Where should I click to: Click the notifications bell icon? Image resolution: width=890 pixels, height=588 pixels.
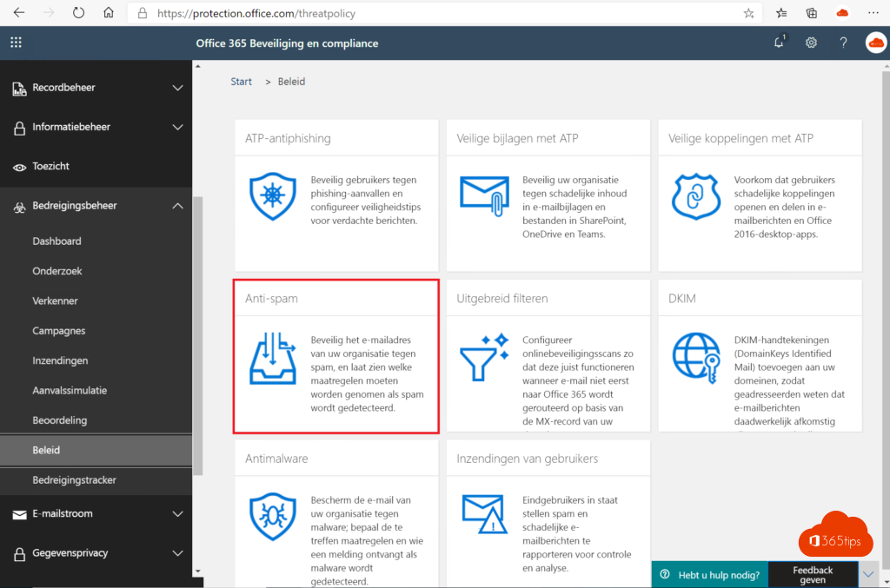[x=779, y=43]
